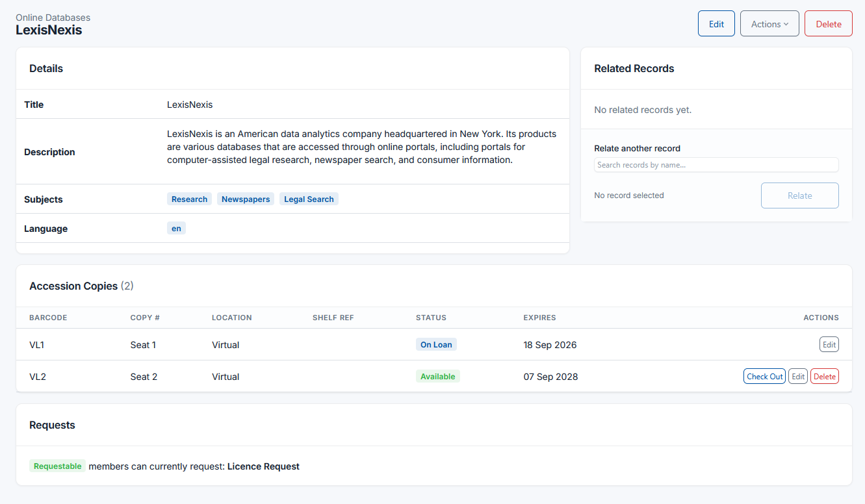
Task: Focus the Search records by name field
Action: click(716, 165)
